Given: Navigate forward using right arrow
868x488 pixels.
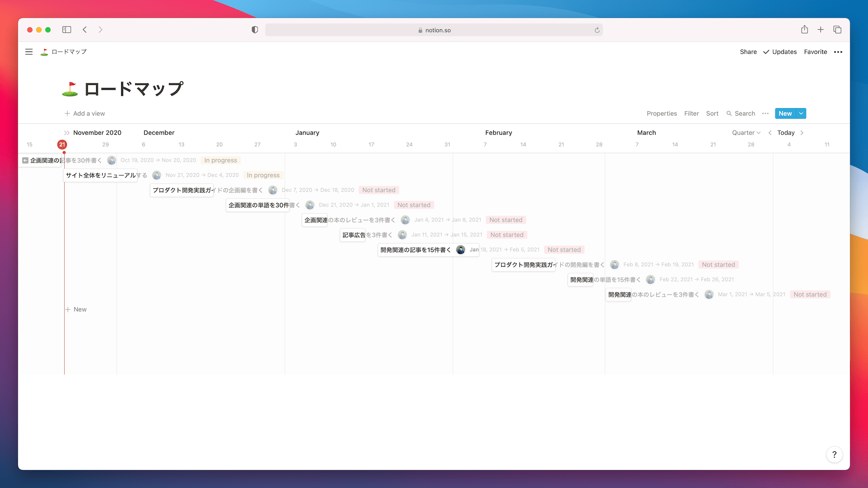Looking at the screenshot, I should [x=802, y=132].
